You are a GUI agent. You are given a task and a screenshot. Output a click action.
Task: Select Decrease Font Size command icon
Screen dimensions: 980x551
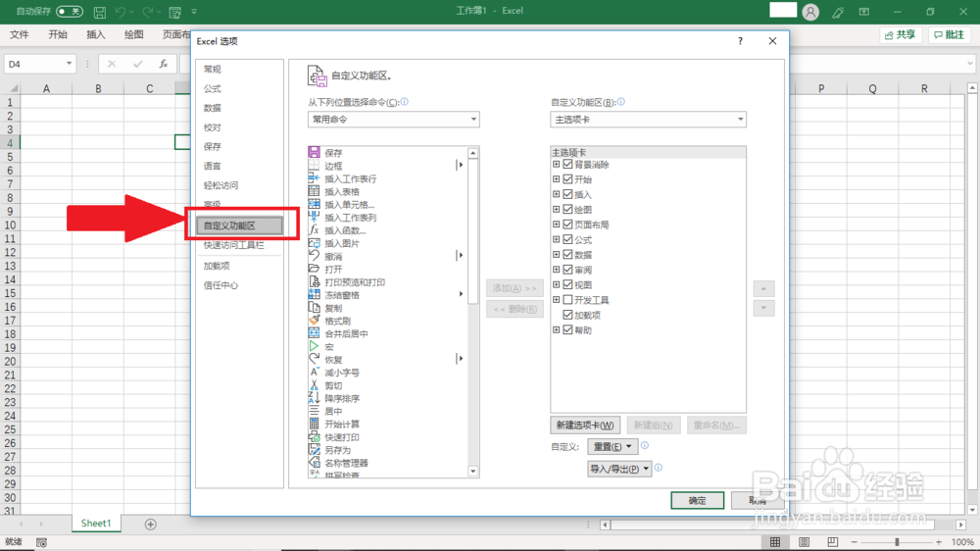pos(314,373)
